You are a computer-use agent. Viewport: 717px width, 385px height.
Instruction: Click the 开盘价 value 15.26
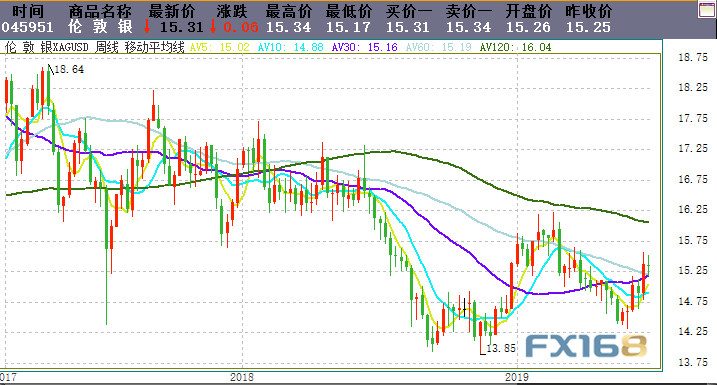point(528,27)
